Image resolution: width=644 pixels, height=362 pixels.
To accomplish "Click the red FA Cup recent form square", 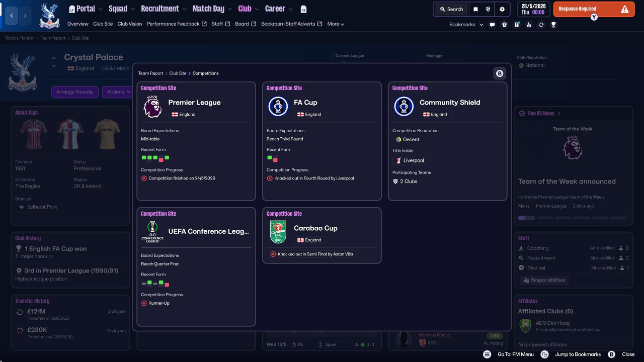I will 275,159.
